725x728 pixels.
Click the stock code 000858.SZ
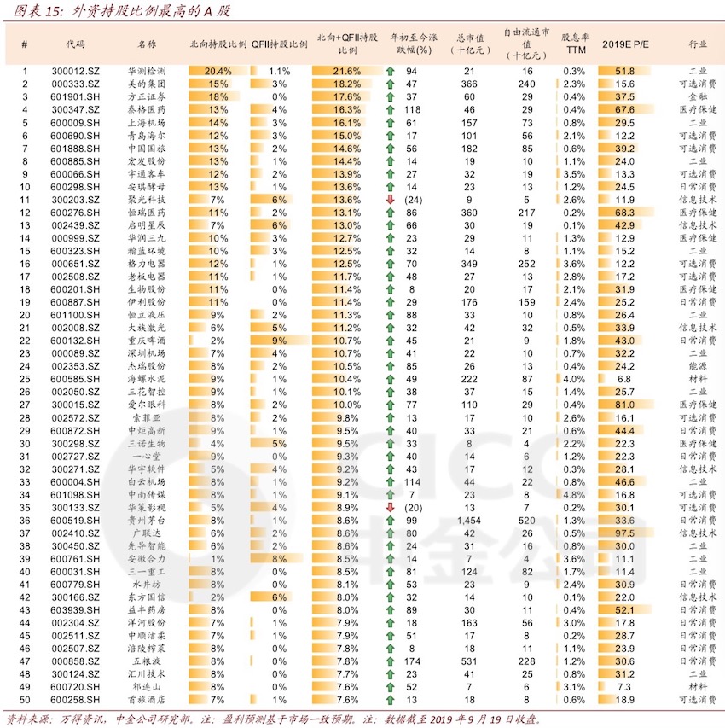[75, 661]
